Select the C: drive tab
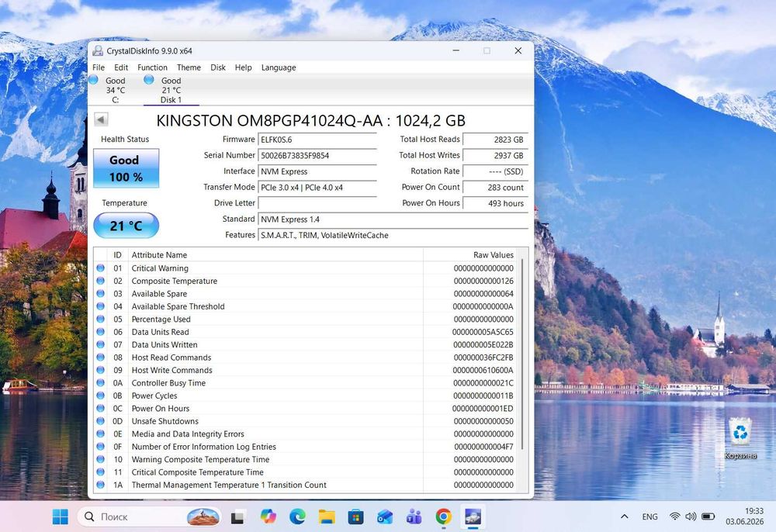 pos(116,90)
